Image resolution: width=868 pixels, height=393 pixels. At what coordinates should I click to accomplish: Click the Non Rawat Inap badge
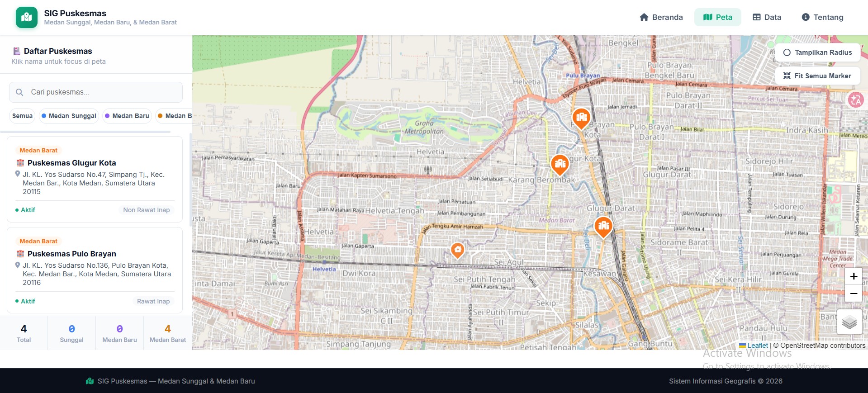pos(147,210)
